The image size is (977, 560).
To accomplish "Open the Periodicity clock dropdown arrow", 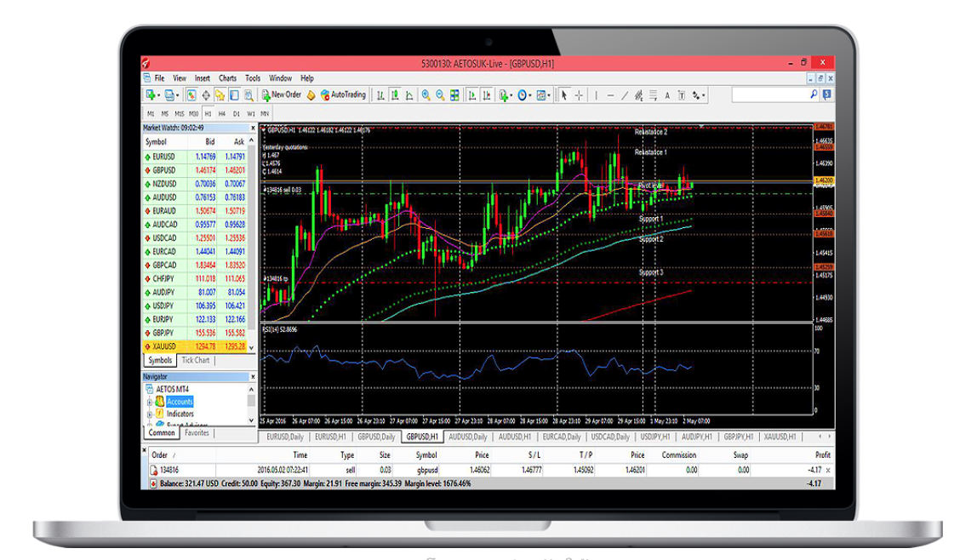I will pos(531,95).
